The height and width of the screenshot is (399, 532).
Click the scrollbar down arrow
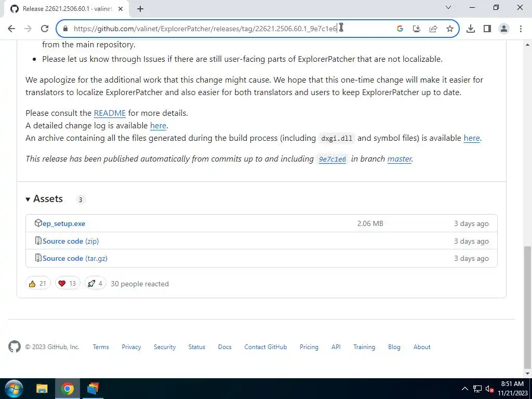click(x=527, y=374)
